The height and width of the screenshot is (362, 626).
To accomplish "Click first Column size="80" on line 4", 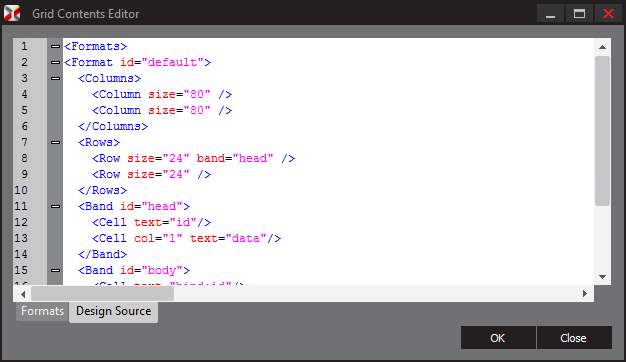I will (x=162, y=94).
